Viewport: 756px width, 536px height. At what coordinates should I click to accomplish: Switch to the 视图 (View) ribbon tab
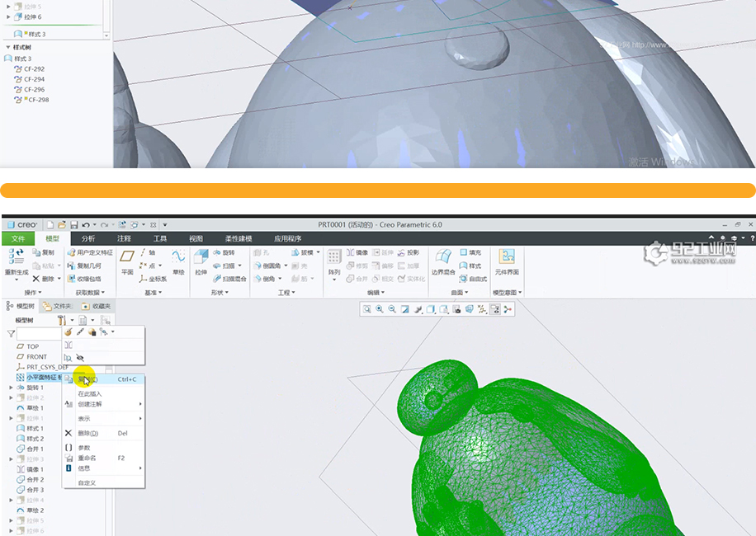click(196, 239)
